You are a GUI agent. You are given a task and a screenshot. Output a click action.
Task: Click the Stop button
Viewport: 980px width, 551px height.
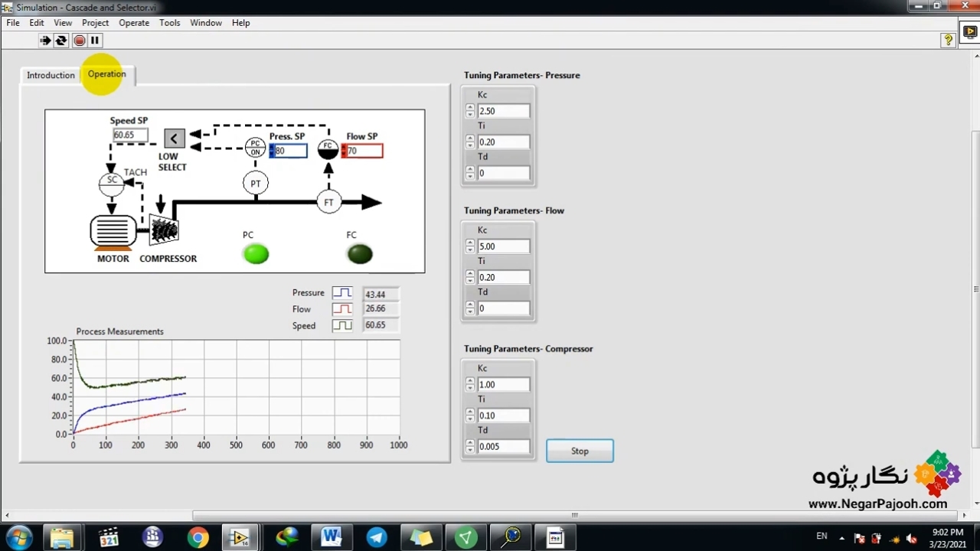click(x=580, y=451)
